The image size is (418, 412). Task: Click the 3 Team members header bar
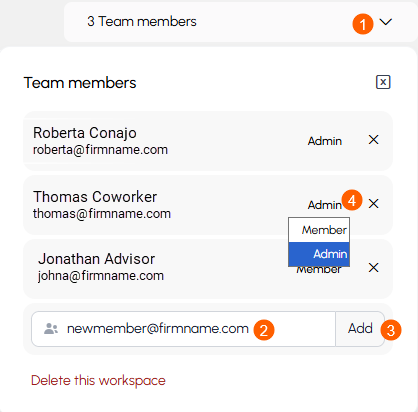(x=241, y=22)
